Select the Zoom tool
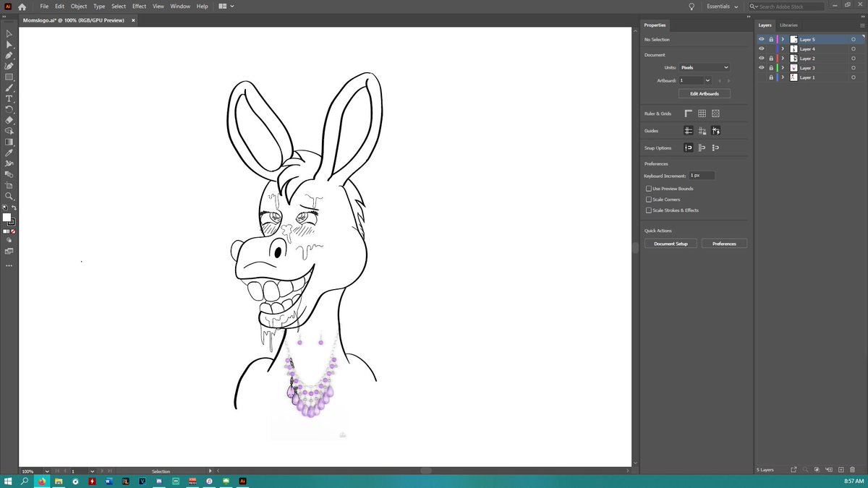The height and width of the screenshot is (488, 868). tap(9, 196)
